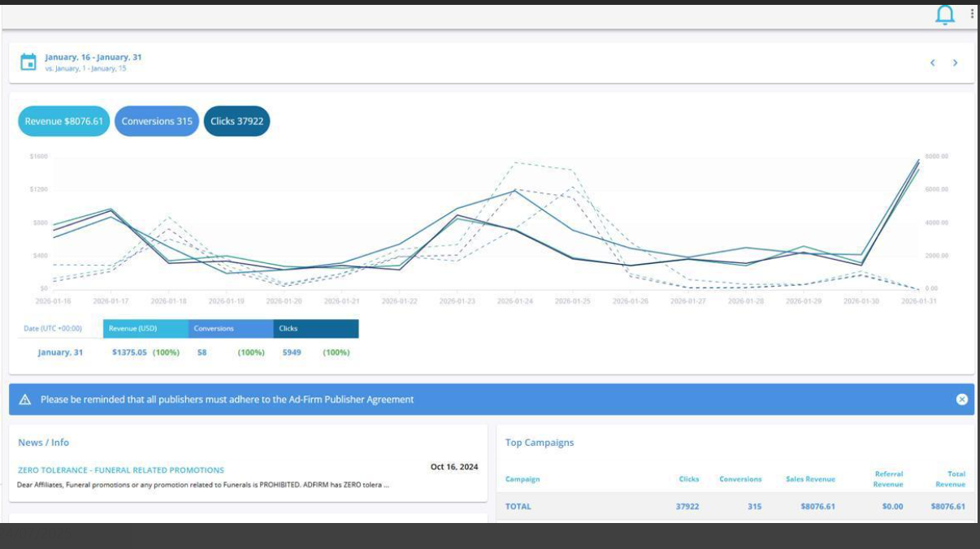Click the vs. January, 1 - January, 15 comparison text
The image size is (980, 549).
[85, 68]
